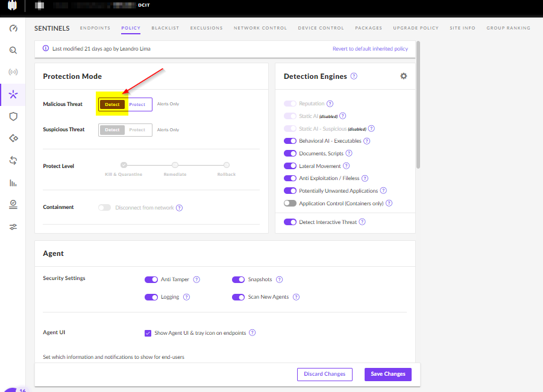
Task: Set Suspicious Threat to Protect
Action: pyautogui.click(x=137, y=130)
